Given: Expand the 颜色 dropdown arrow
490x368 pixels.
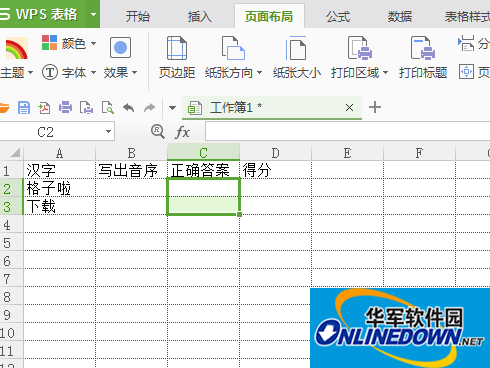Looking at the screenshot, I should 94,43.
